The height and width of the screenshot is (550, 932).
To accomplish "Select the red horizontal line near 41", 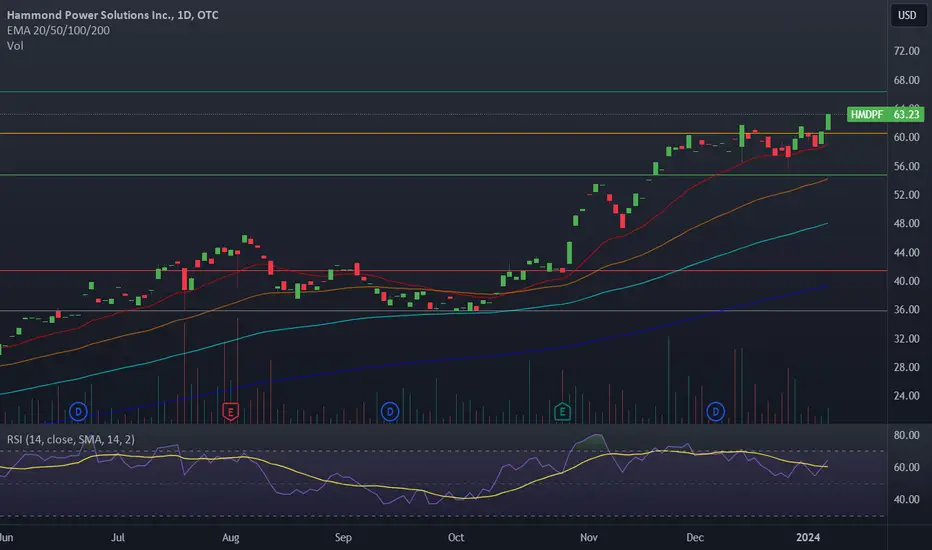I will 443,271.
